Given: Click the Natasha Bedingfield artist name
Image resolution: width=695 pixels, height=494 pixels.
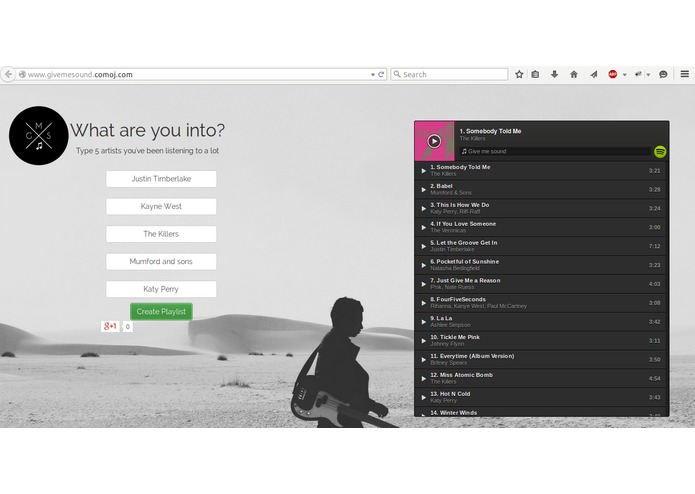Looking at the screenshot, I should (x=455, y=268).
